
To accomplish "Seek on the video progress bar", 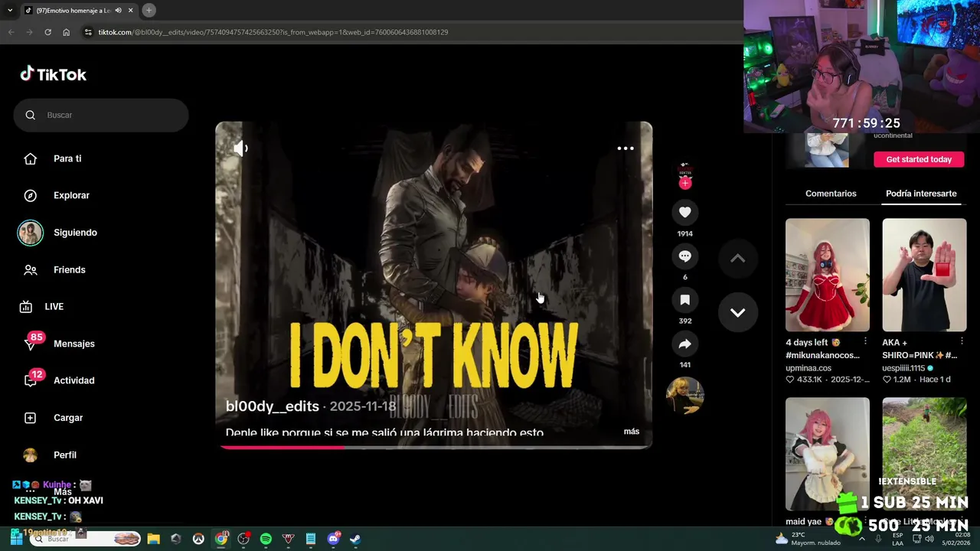I will click(433, 447).
